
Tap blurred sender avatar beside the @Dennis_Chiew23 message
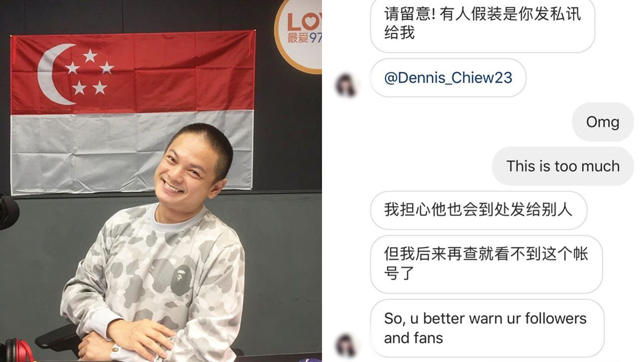346,86
